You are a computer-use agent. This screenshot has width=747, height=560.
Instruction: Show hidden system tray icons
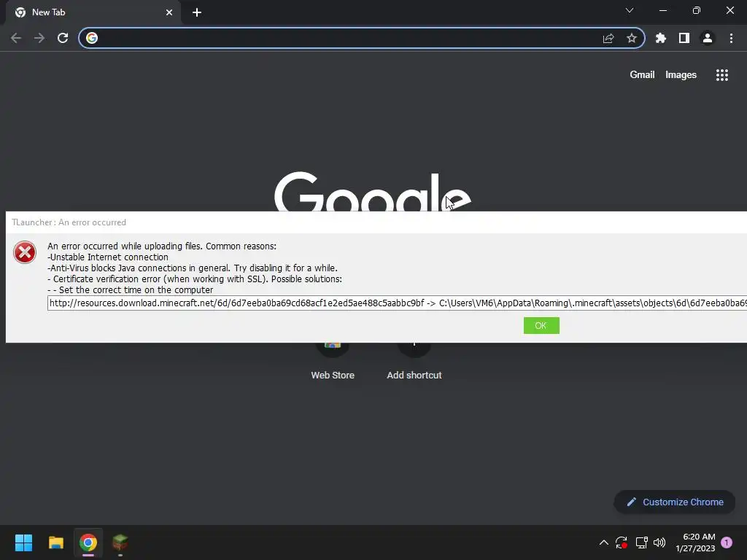pos(603,542)
